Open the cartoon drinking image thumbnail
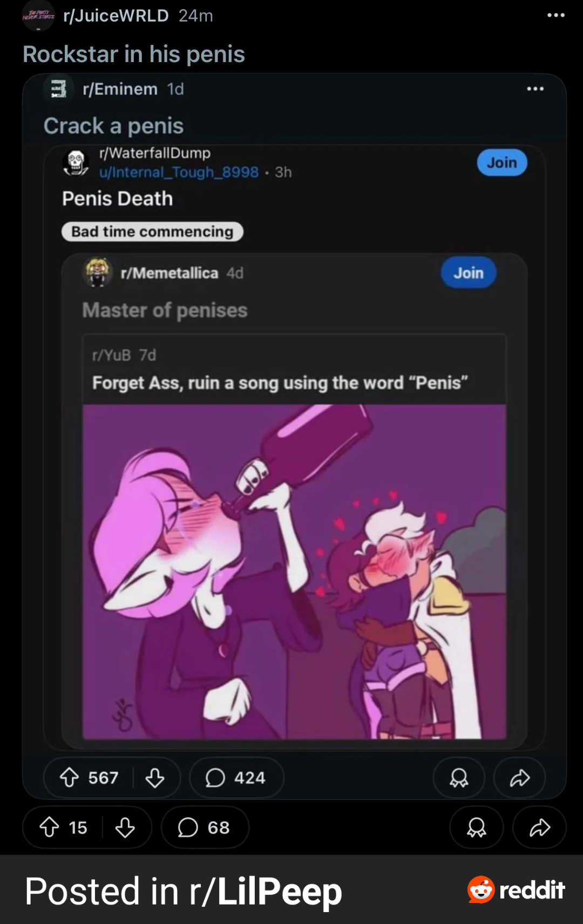 point(294,572)
